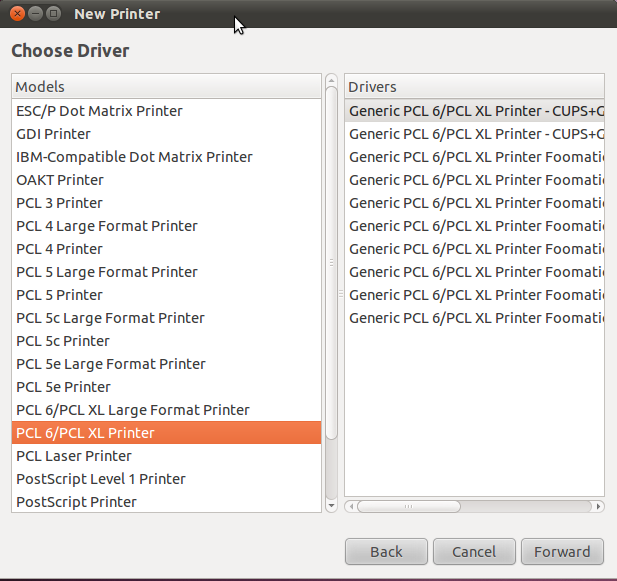Select ESC/P Dot Matrix Printer model
This screenshot has height=581, width=617.
click(x=166, y=111)
